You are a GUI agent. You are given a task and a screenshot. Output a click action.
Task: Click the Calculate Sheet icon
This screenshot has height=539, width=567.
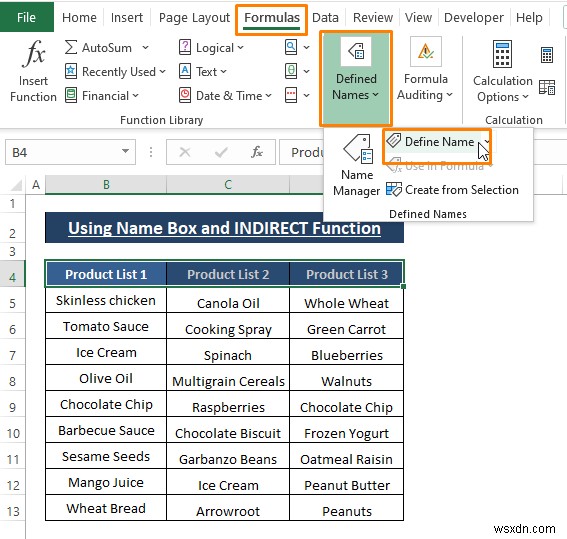click(547, 87)
